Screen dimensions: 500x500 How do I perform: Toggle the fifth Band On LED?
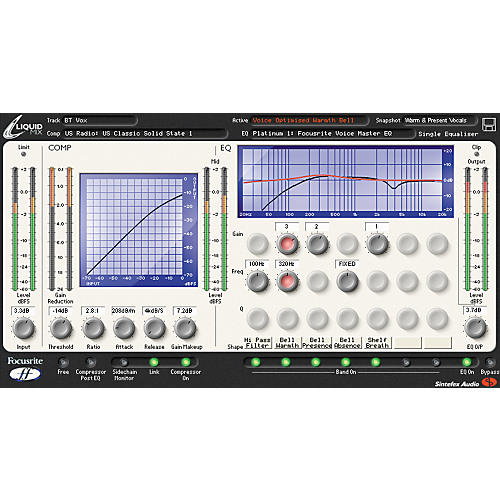click(376, 362)
